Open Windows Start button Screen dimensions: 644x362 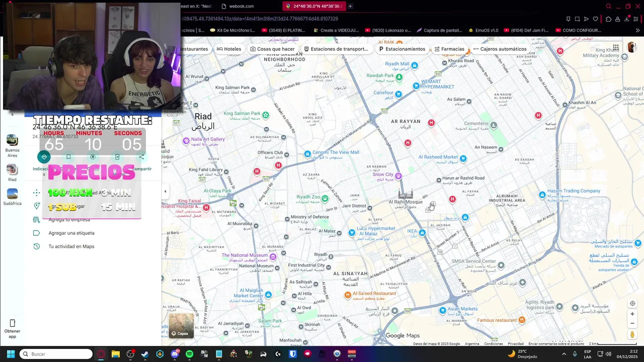pos(11,354)
